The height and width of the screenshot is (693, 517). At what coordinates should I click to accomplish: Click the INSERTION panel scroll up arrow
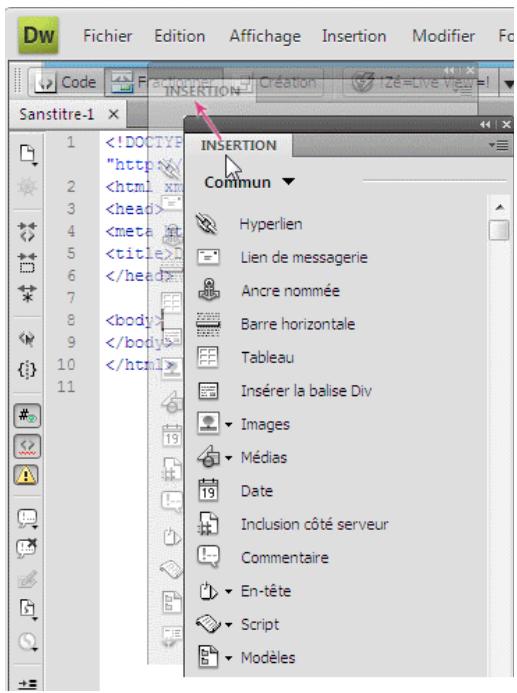499,207
